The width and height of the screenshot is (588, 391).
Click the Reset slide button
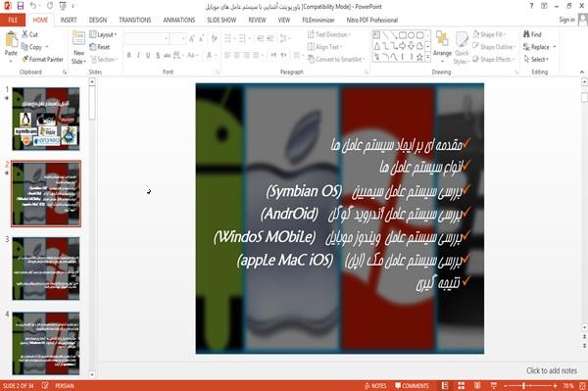pyautogui.click(x=100, y=47)
